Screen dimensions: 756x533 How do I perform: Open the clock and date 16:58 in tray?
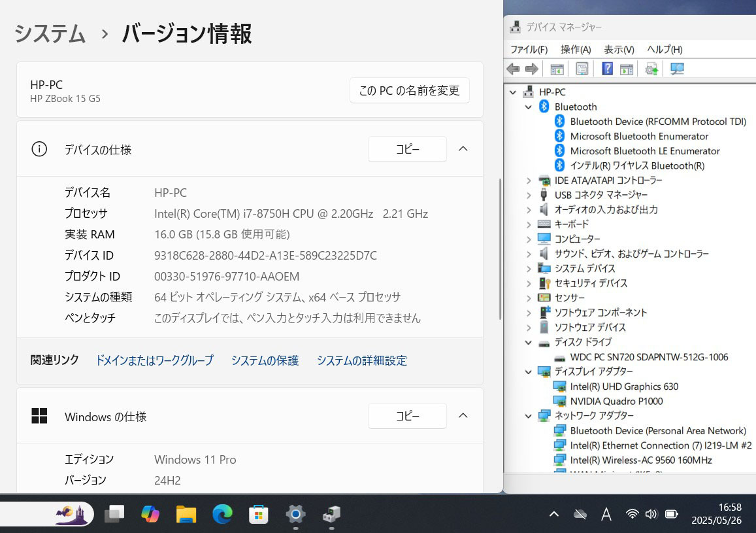pos(716,514)
